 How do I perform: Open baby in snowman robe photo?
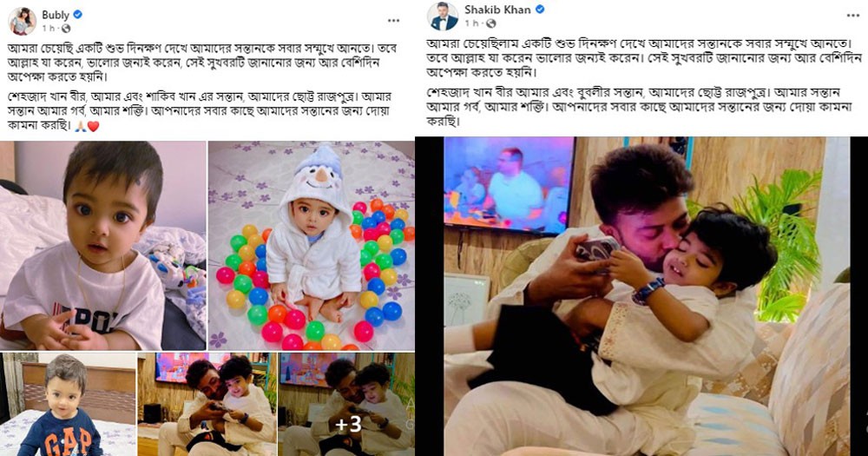311,245
